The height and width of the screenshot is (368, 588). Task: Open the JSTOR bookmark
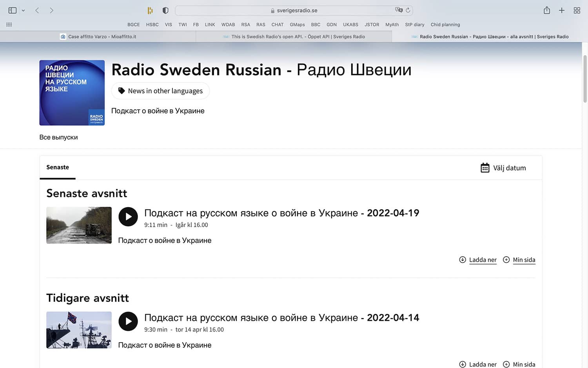click(x=372, y=24)
